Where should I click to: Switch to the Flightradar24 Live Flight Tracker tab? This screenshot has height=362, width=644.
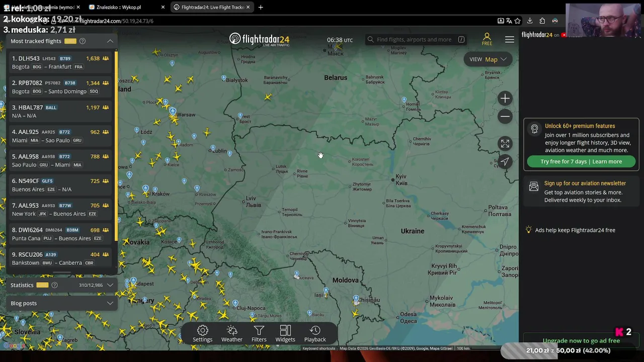212,7
